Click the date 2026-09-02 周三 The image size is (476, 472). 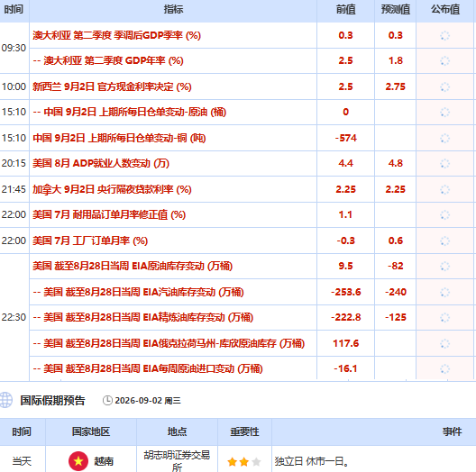(x=148, y=401)
